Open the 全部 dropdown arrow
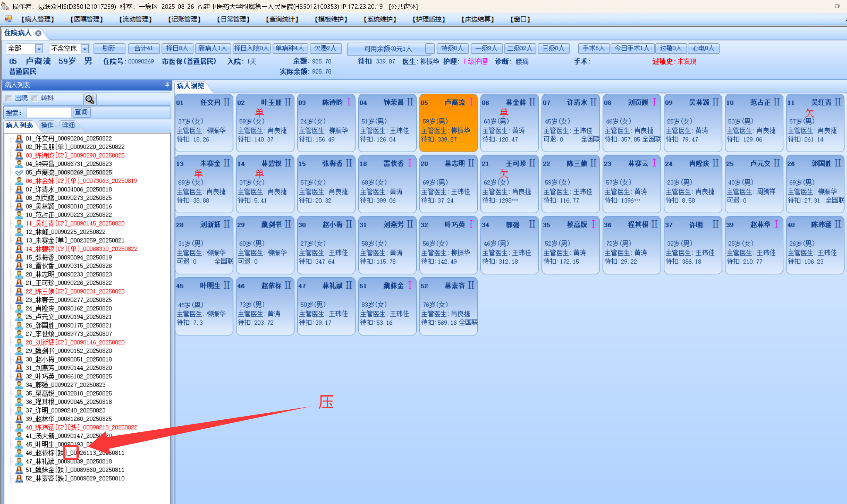This screenshot has width=847, height=504. pos(39,49)
